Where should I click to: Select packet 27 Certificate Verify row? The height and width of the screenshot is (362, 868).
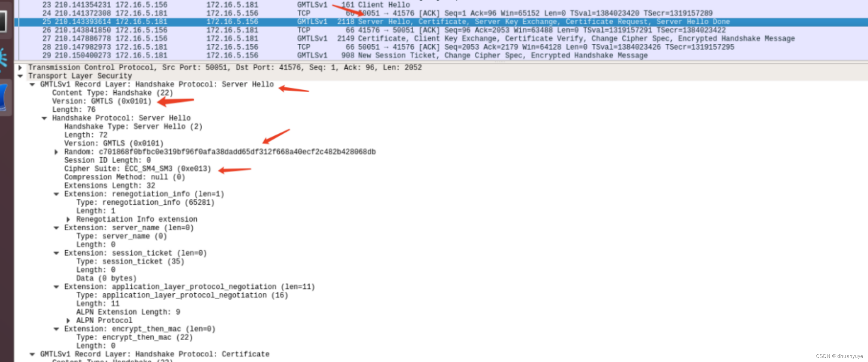click(x=441, y=39)
